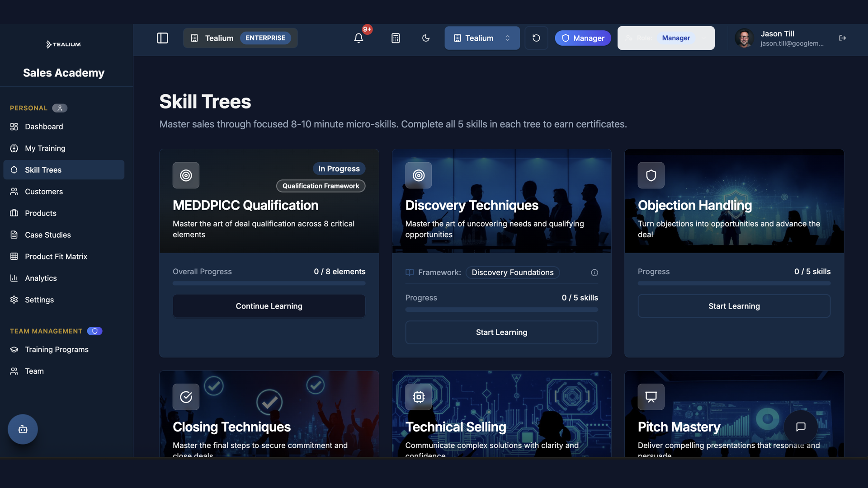Click the My Training icon
Screen dimensions: 868x488
[14, 148]
